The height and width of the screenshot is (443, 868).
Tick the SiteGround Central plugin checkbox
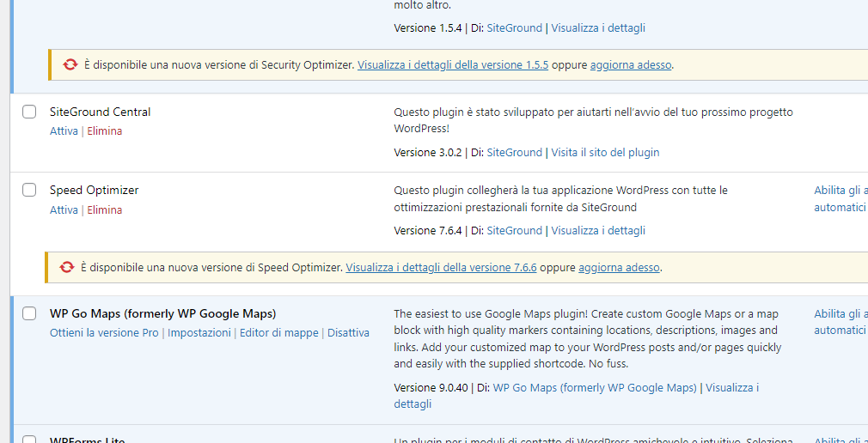click(29, 112)
